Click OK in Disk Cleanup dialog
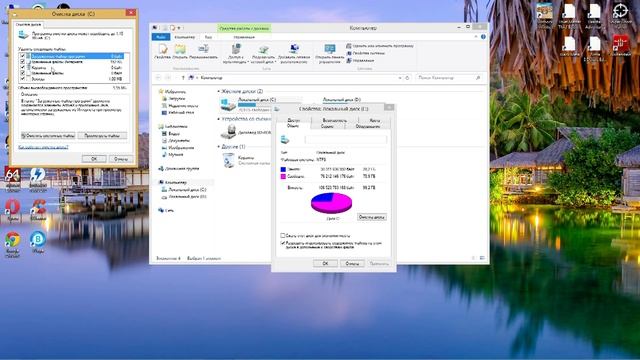The image size is (640, 360). [94, 159]
